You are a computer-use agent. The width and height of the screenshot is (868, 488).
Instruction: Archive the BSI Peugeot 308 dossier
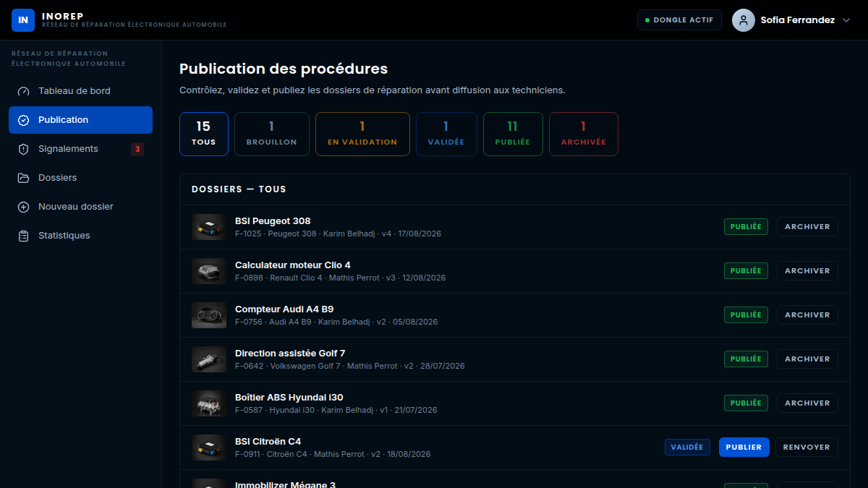tap(807, 227)
